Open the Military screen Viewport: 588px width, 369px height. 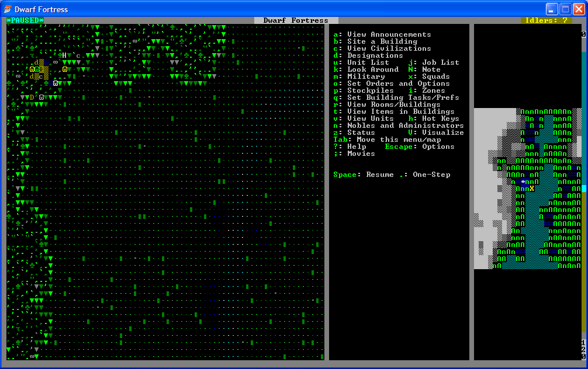point(359,76)
